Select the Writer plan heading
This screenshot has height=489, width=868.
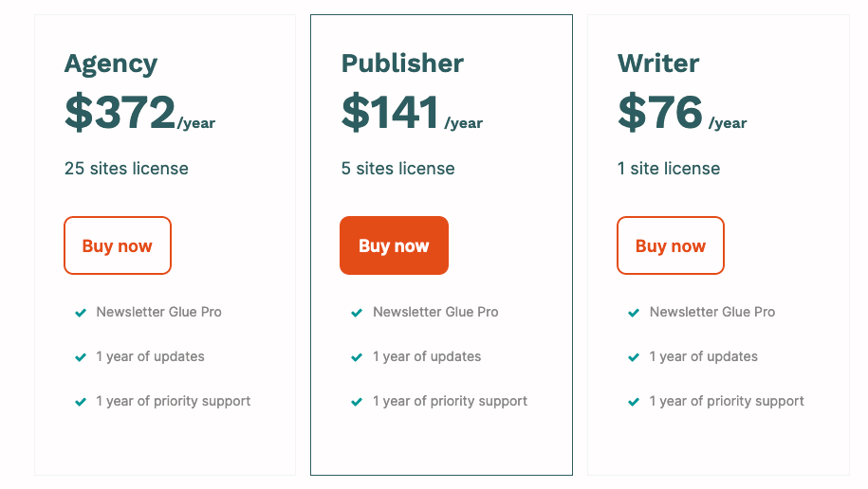(x=658, y=63)
